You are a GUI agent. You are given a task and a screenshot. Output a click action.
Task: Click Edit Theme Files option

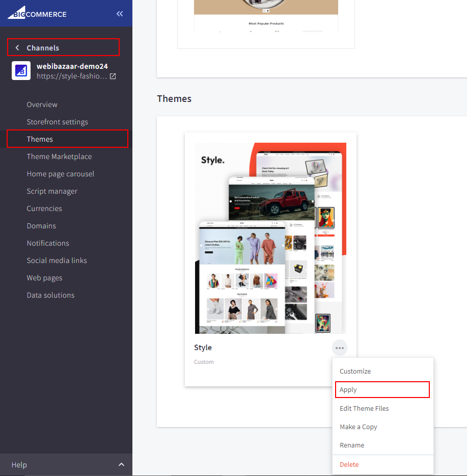pos(364,408)
